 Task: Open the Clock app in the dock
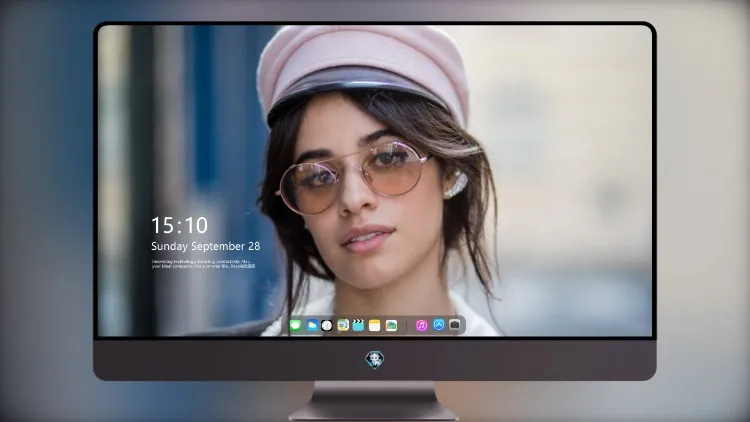[x=327, y=326]
